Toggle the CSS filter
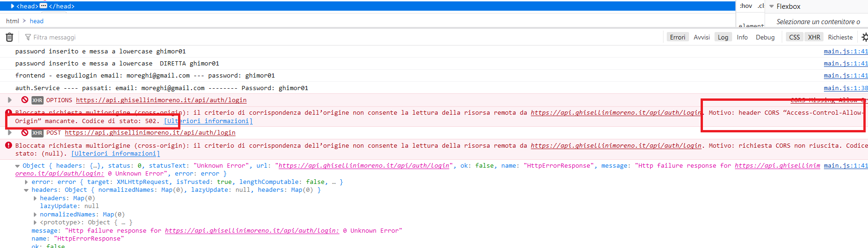Image resolution: width=868 pixels, height=248 pixels. pyautogui.click(x=794, y=37)
